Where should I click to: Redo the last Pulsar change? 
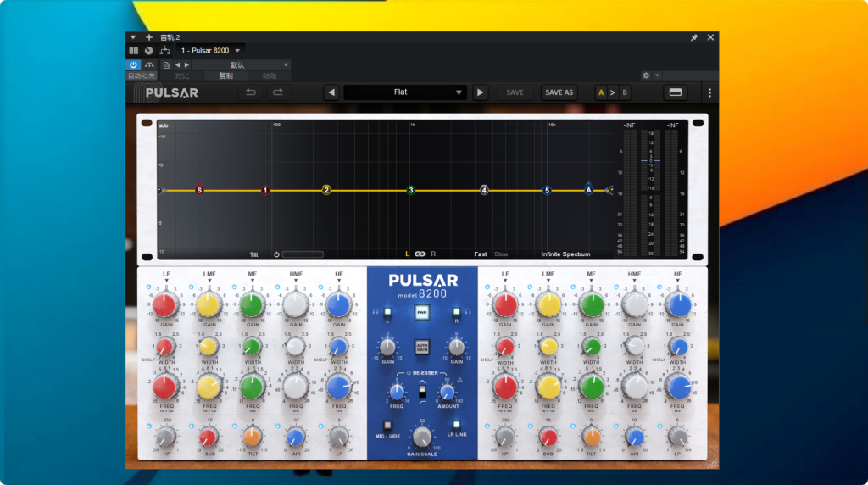click(278, 92)
